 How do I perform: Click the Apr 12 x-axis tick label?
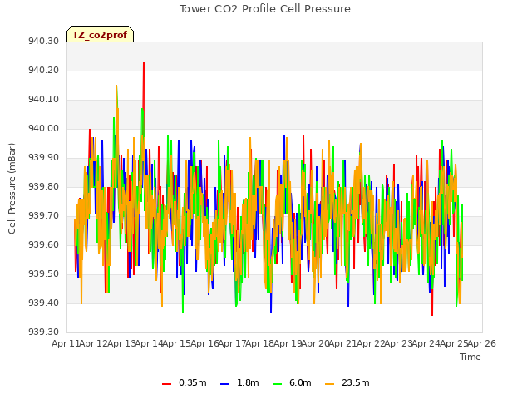pyautogui.click(x=94, y=343)
